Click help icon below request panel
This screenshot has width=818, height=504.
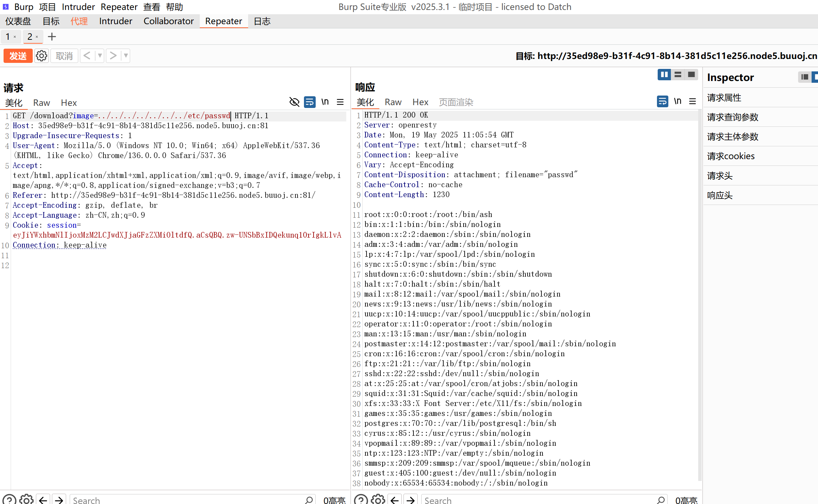point(9,500)
